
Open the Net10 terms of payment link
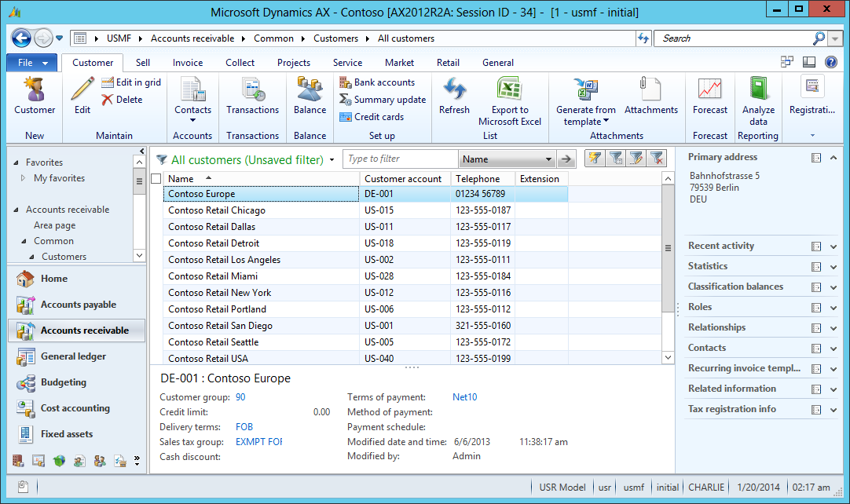(x=464, y=397)
